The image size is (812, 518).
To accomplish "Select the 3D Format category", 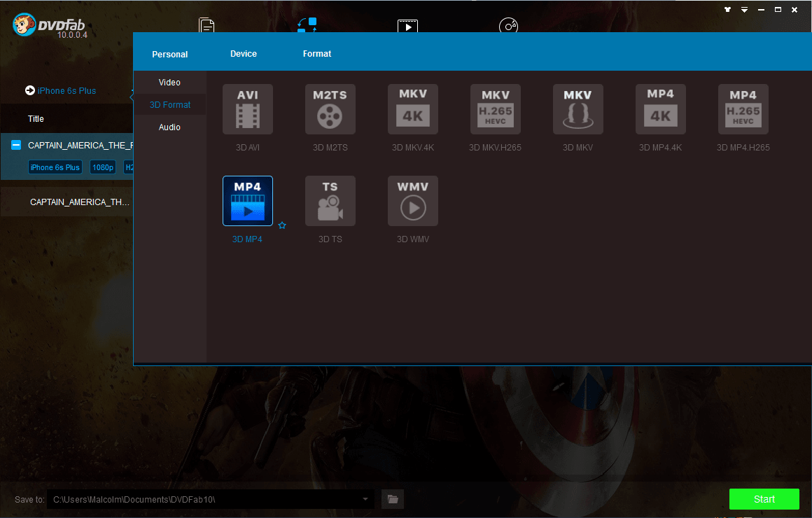I will point(170,104).
